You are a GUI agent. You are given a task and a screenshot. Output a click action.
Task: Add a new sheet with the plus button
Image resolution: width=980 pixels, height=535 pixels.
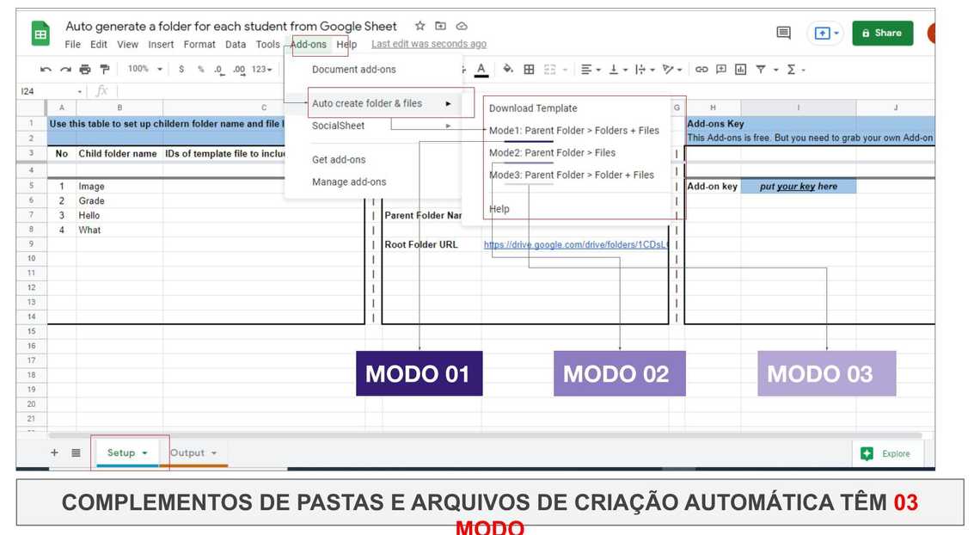coord(54,452)
